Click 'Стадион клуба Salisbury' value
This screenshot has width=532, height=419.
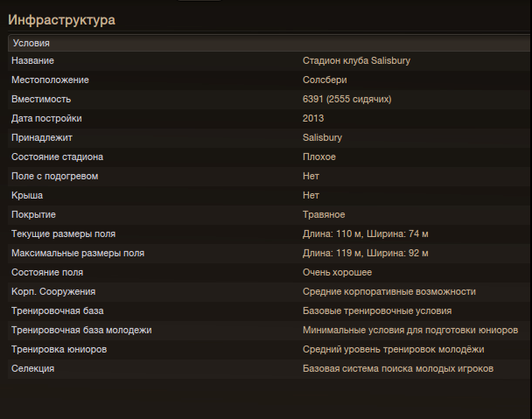click(356, 60)
